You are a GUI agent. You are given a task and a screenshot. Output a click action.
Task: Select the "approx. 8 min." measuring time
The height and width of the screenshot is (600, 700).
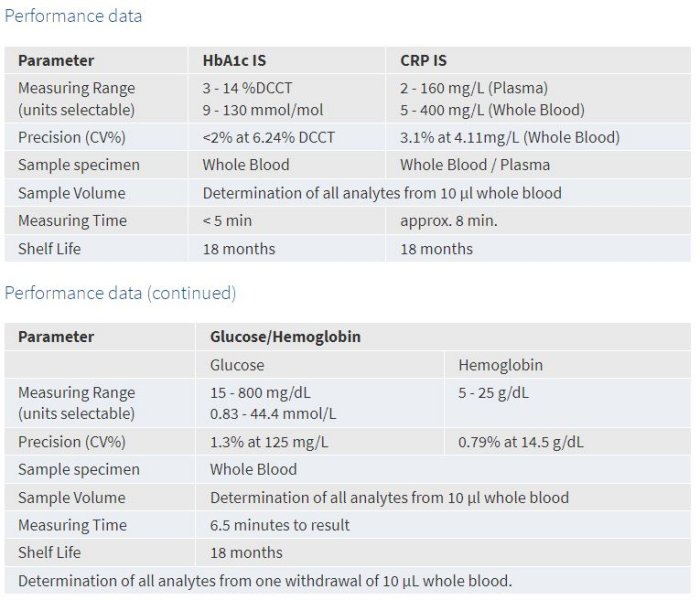tap(449, 220)
